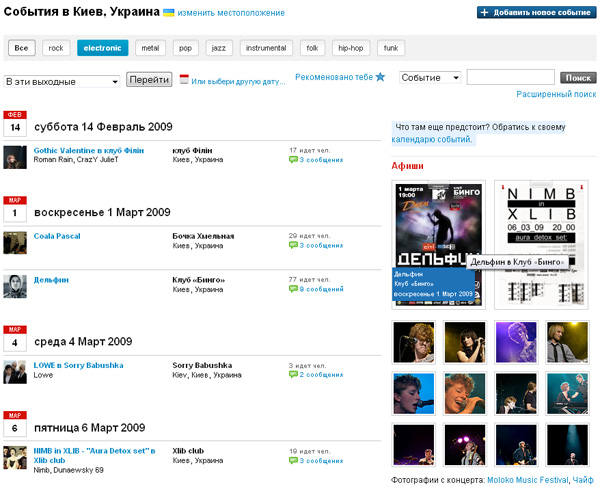The height and width of the screenshot is (487, 600).
Task: Click comment bubble icon for NIMB in XLIB event
Action: click(x=293, y=461)
